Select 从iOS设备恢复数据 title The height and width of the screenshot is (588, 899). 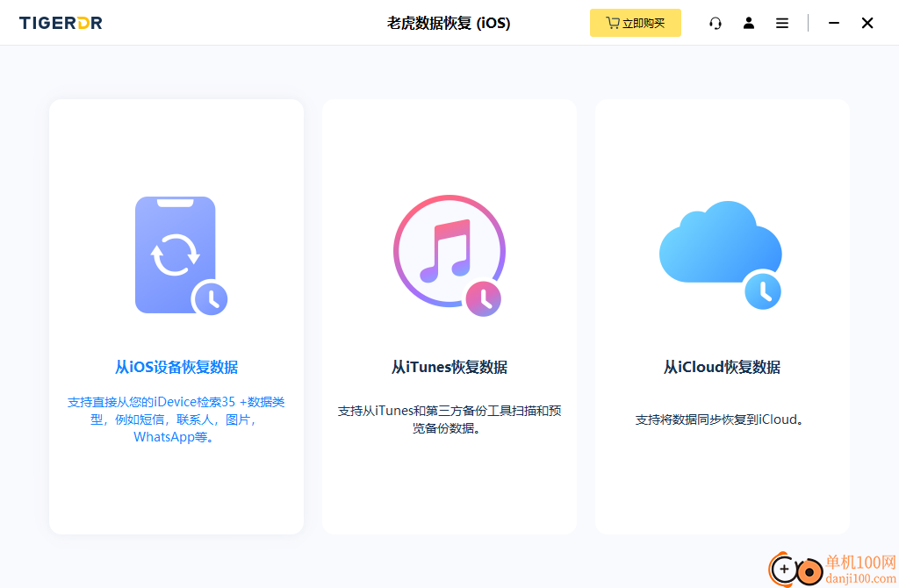pos(176,367)
